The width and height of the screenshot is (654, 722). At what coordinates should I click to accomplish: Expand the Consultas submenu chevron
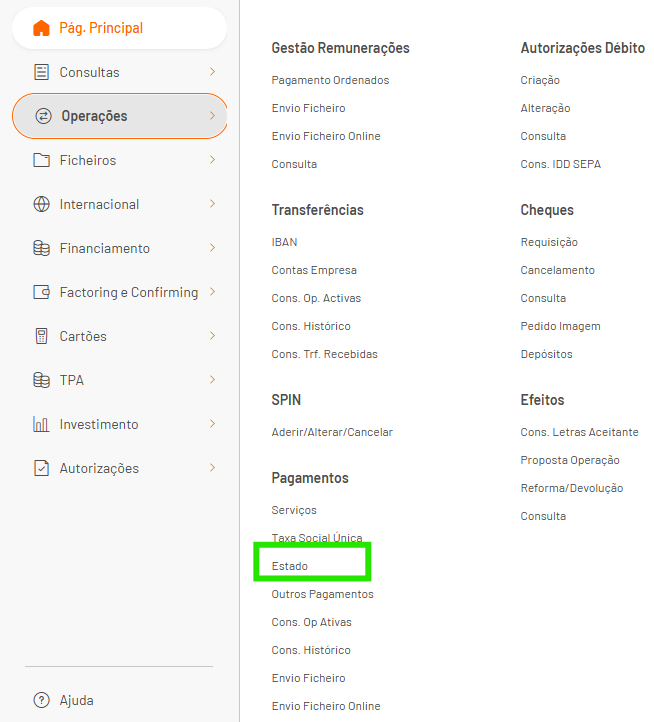tap(212, 72)
